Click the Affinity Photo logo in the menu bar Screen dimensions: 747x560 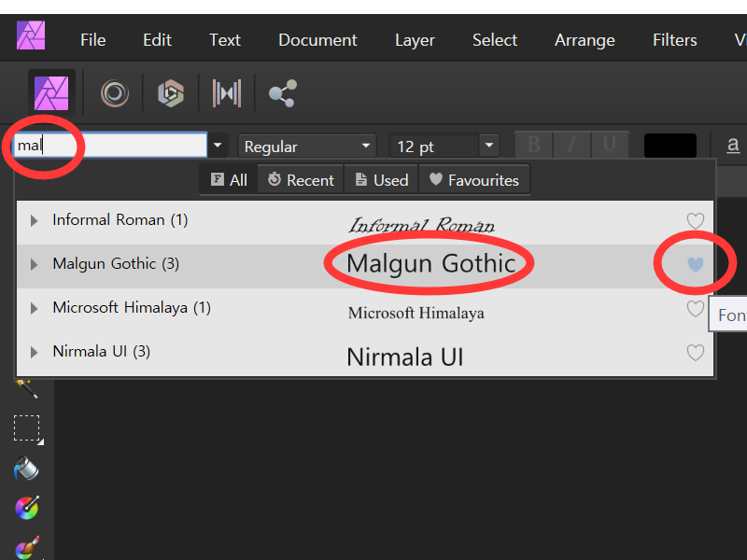[x=31, y=35]
